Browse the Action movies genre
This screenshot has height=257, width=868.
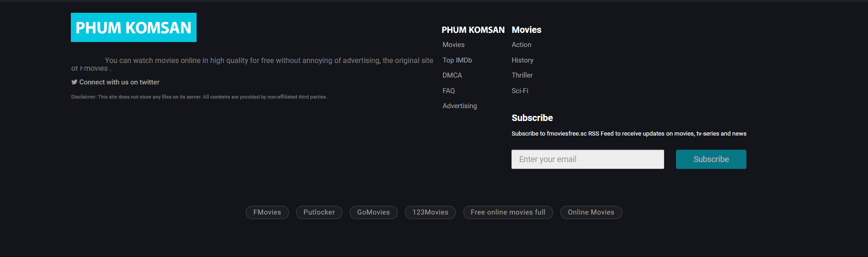point(521,45)
